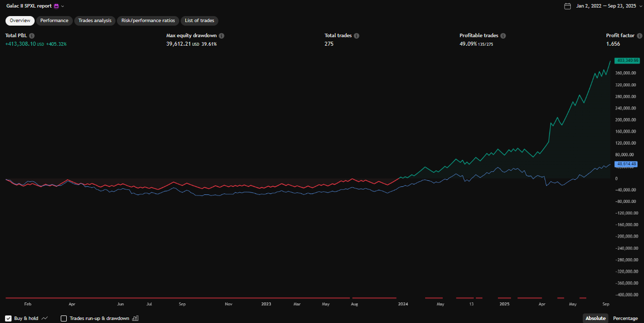Uncheck the Buy & hold checkbox
Image resolution: width=644 pixels, height=323 pixels.
(9, 318)
